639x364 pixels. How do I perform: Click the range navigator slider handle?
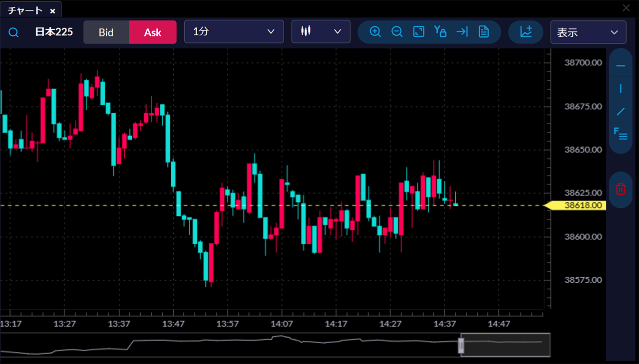(x=461, y=345)
